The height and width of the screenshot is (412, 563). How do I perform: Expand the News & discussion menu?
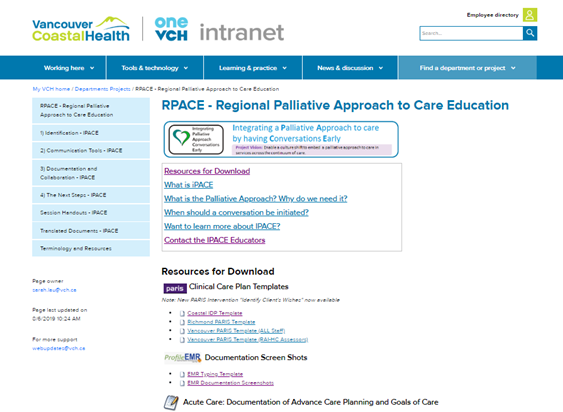(x=350, y=68)
